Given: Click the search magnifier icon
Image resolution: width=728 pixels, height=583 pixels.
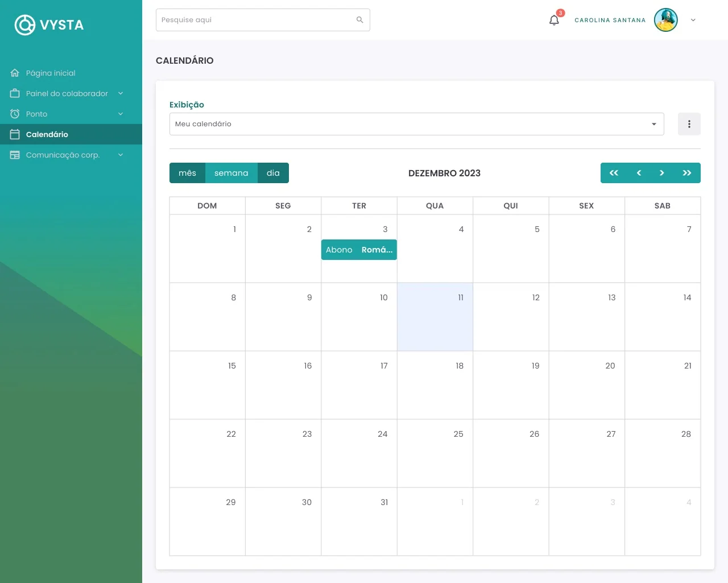Looking at the screenshot, I should pyautogui.click(x=359, y=20).
